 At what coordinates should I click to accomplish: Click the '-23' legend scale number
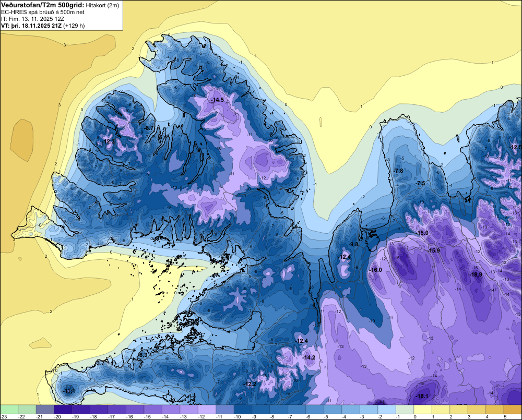point(4,417)
